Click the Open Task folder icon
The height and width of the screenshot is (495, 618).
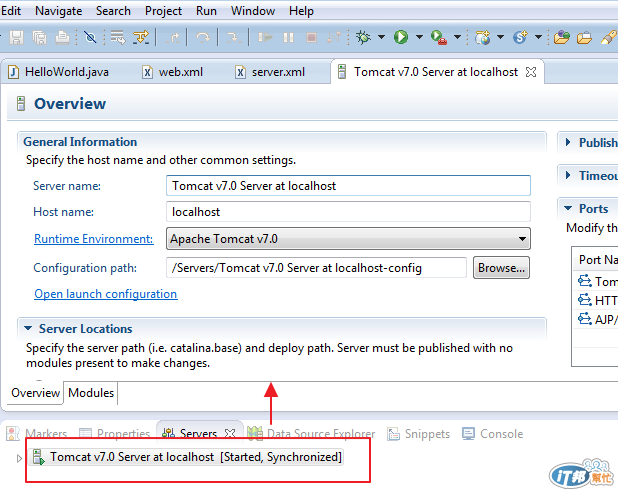[x=584, y=37]
